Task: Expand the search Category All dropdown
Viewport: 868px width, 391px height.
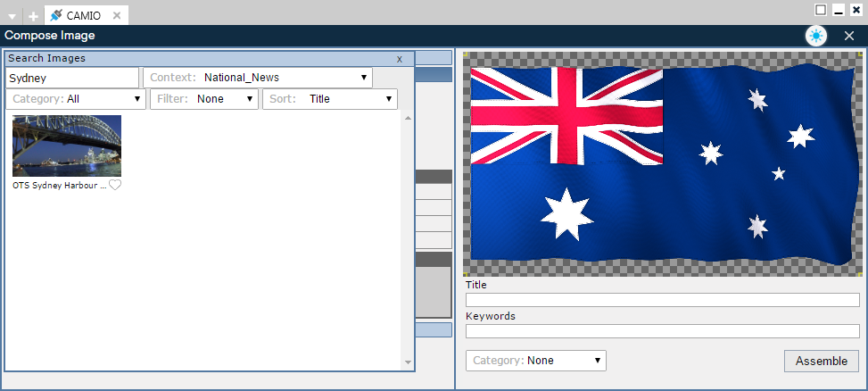Action: tap(76, 99)
